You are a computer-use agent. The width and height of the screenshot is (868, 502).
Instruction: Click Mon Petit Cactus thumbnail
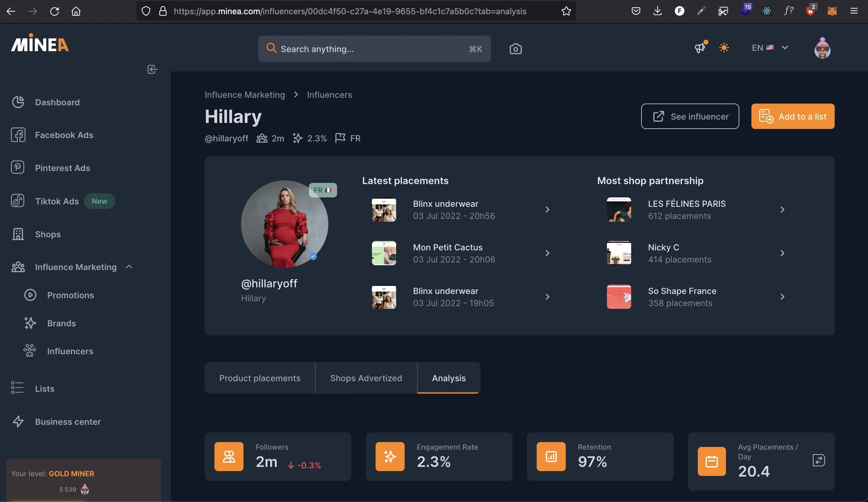[384, 253]
